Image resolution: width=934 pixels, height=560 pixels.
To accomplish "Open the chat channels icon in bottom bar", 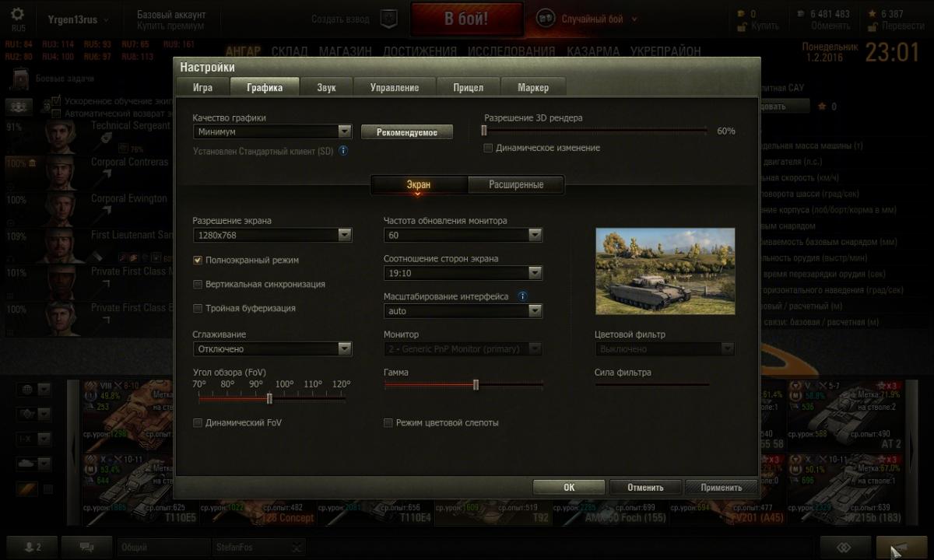I will (86, 547).
